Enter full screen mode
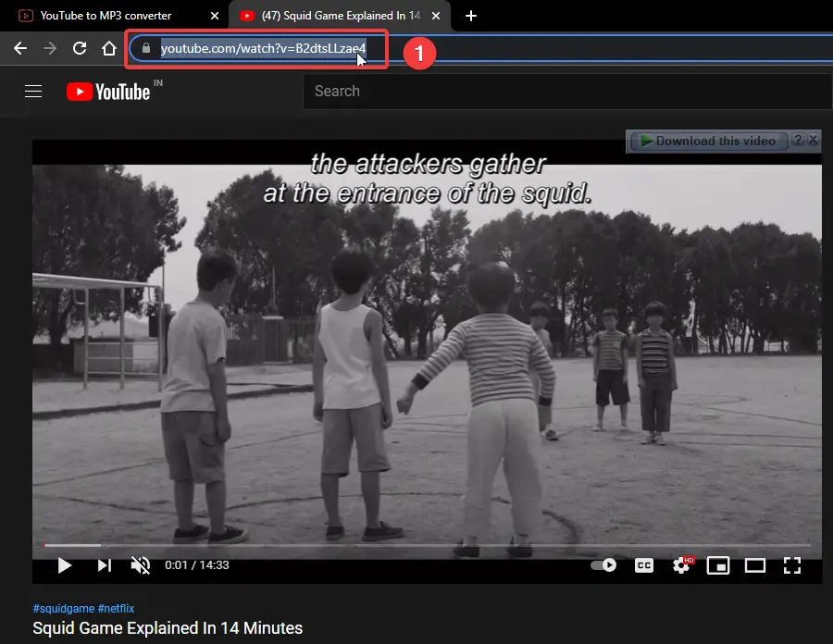 (792, 565)
